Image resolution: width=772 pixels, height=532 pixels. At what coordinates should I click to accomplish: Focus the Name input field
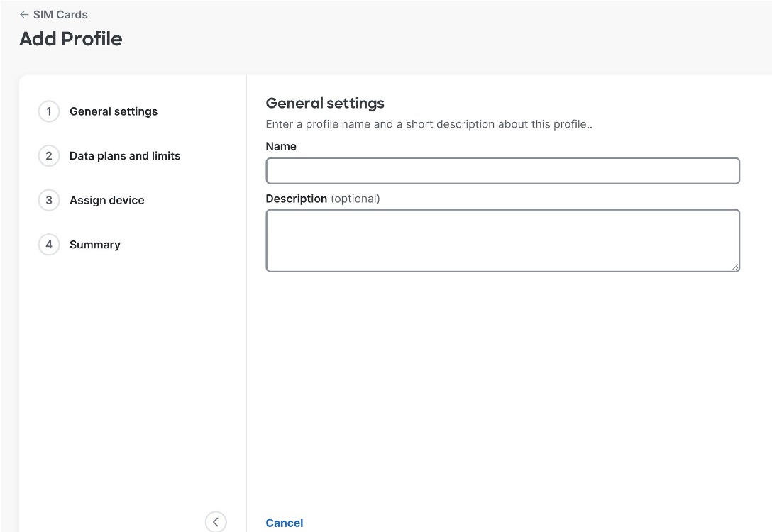pos(502,171)
